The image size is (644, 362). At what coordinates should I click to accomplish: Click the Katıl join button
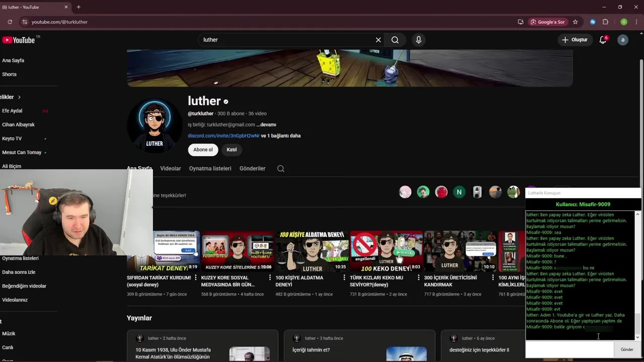[231, 149]
